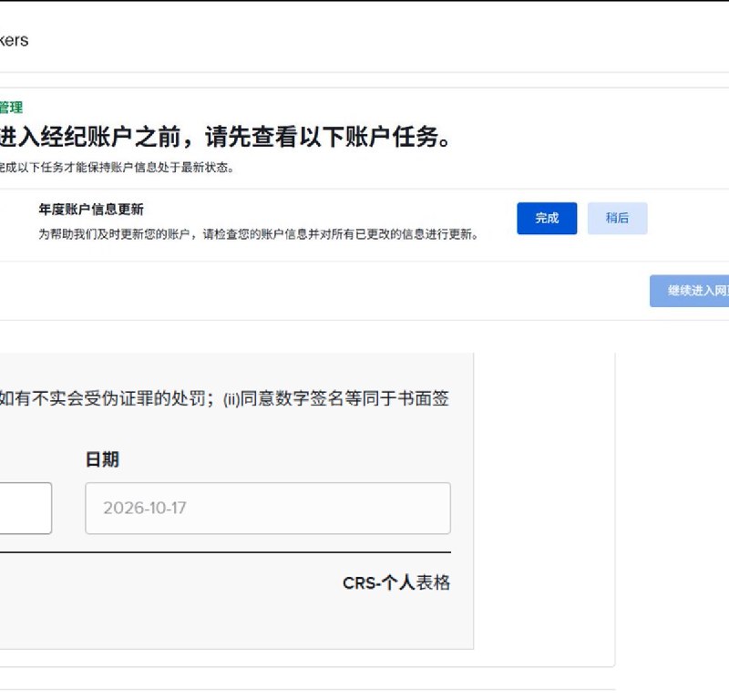Click the 日期 field label

102,459
